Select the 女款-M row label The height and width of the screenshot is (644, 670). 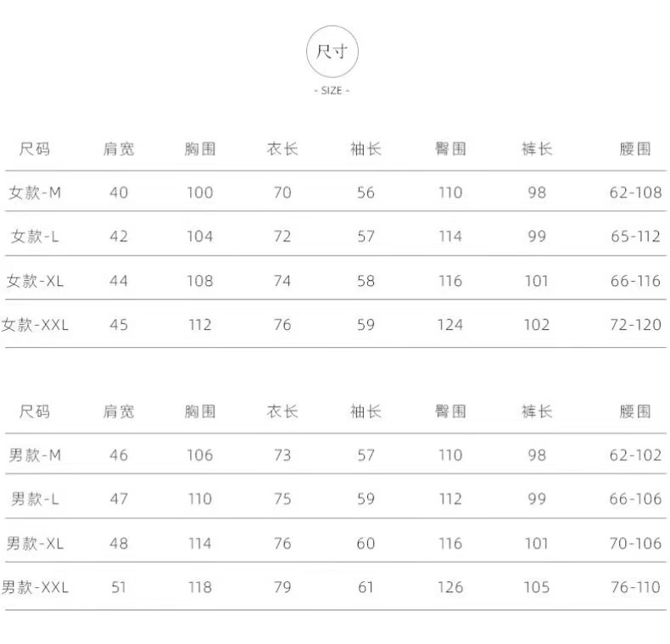click(x=35, y=193)
